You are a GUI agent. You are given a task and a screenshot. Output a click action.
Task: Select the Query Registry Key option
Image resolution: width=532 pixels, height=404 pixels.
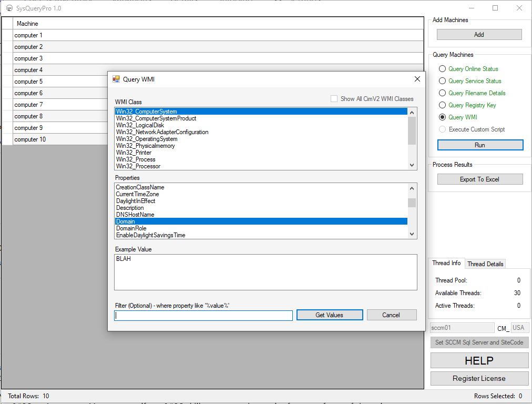442,105
